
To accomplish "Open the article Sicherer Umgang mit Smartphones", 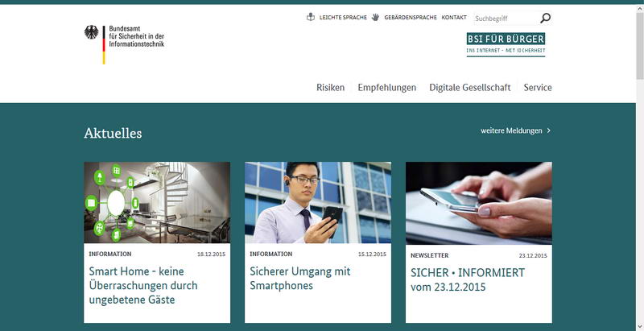I will pyautogui.click(x=300, y=279).
